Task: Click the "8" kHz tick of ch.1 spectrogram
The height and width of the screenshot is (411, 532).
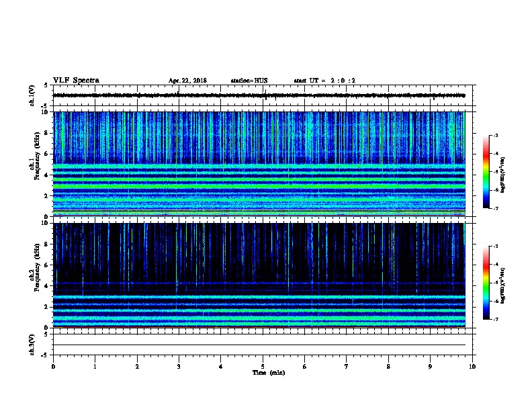Action: pyautogui.click(x=46, y=133)
